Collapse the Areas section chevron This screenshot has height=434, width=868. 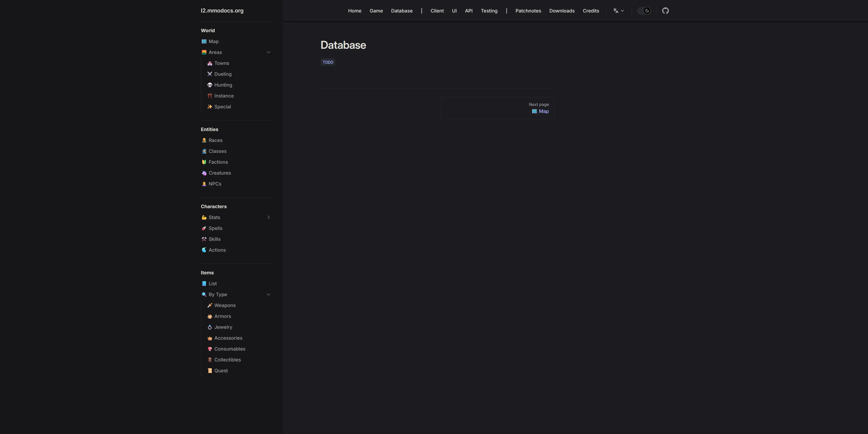click(x=268, y=52)
